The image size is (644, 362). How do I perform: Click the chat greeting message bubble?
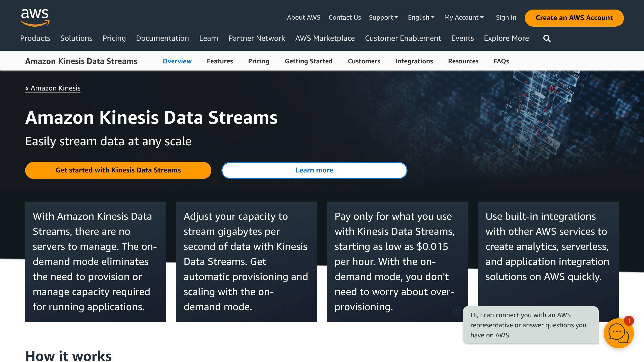pos(531,325)
